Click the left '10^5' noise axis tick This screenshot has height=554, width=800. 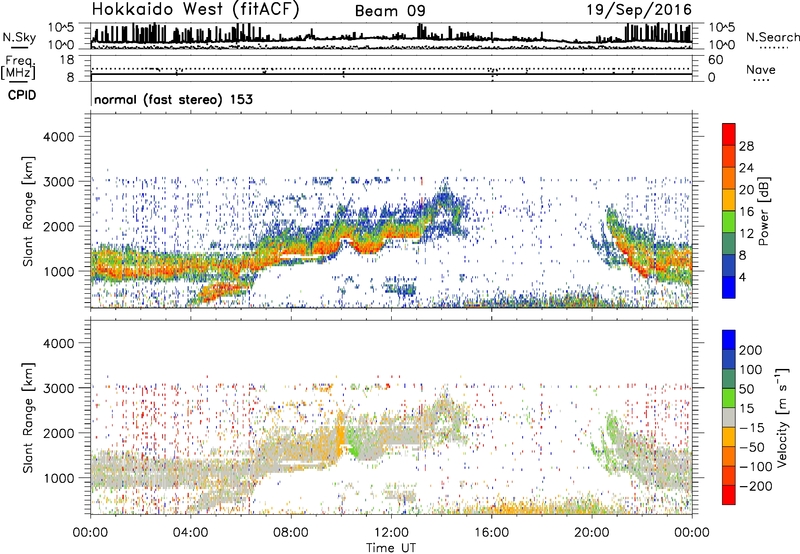pyautogui.click(x=61, y=27)
